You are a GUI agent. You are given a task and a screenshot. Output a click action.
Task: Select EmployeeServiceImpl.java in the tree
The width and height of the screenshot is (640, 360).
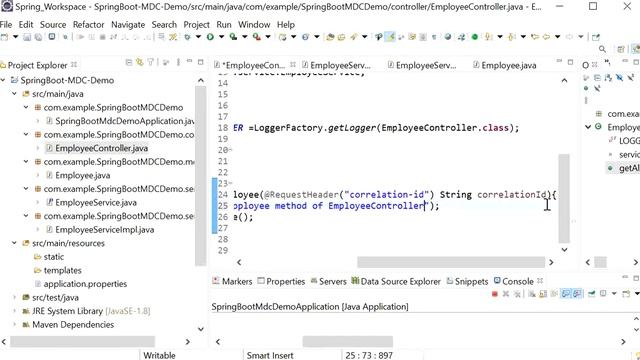tap(104, 229)
